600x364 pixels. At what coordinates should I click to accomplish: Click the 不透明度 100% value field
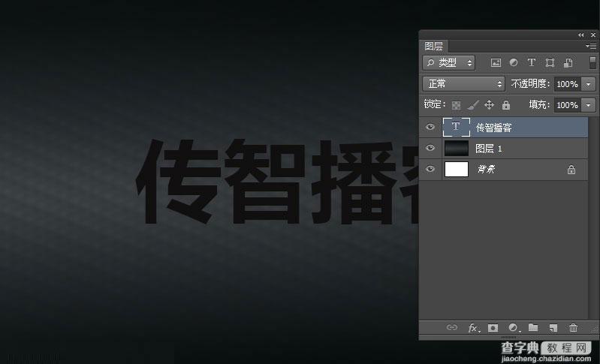click(568, 84)
